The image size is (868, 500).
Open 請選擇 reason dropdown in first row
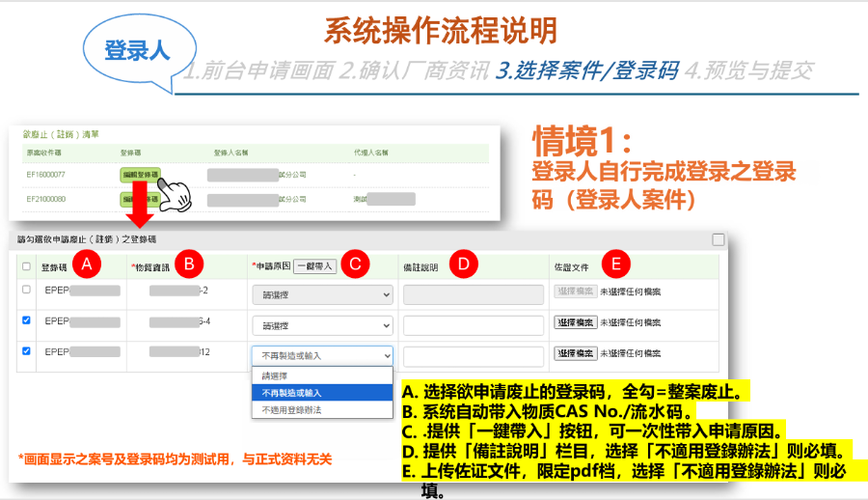(322, 295)
